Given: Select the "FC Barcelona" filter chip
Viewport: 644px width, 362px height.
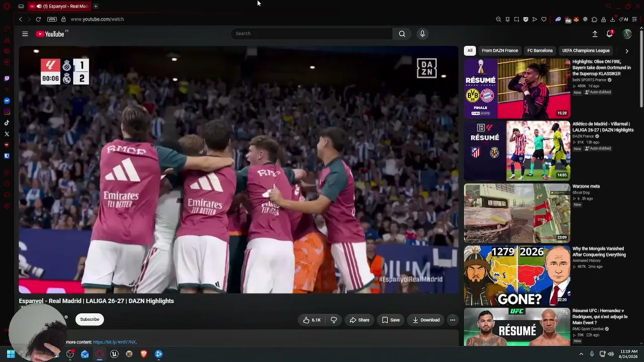Looking at the screenshot, I should coord(540,50).
